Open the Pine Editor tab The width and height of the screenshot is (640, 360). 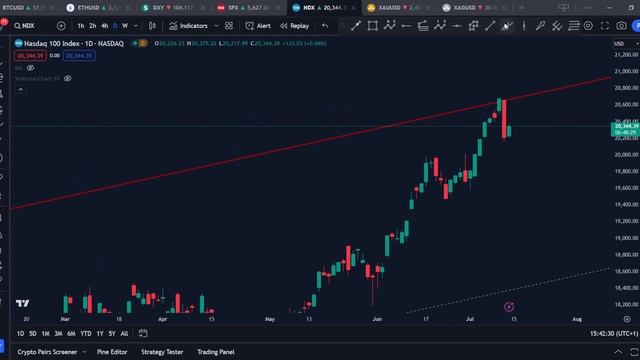[x=112, y=352]
